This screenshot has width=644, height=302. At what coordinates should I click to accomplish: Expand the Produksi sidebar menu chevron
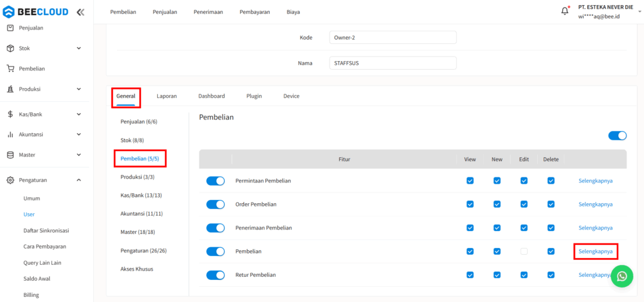point(79,89)
